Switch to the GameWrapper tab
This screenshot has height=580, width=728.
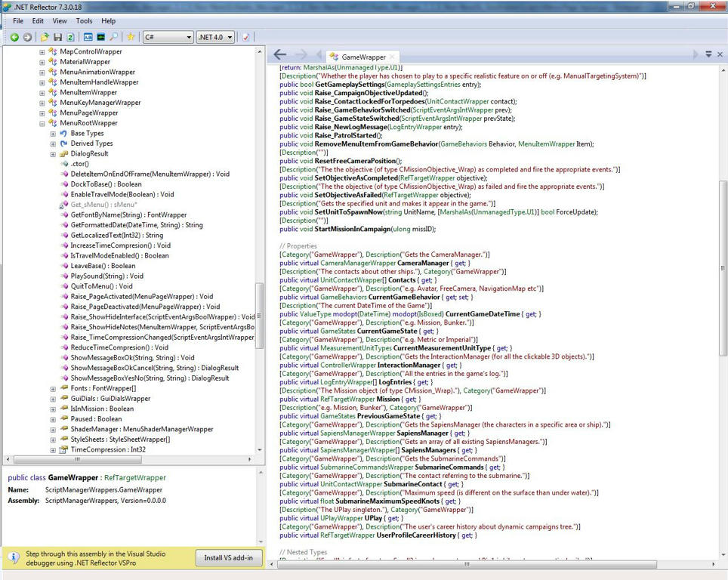363,57
